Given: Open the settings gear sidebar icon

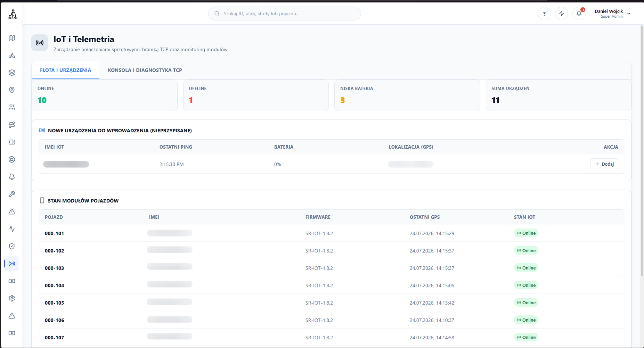Looking at the screenshot, I should tap(12, 298).
